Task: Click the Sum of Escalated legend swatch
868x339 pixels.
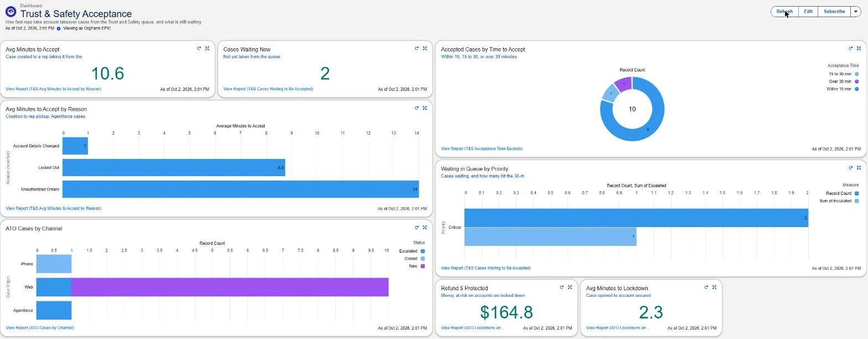Action: tap(857, 201)
